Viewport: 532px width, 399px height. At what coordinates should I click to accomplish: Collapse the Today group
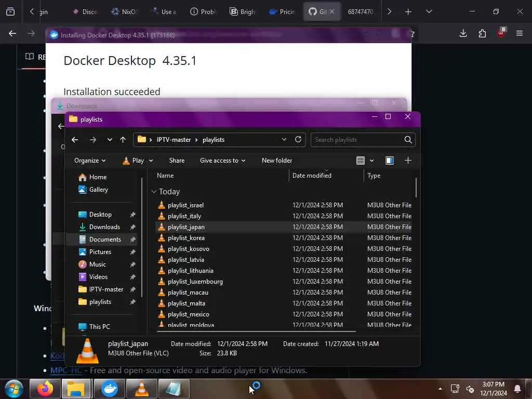[x=154, y=192]
